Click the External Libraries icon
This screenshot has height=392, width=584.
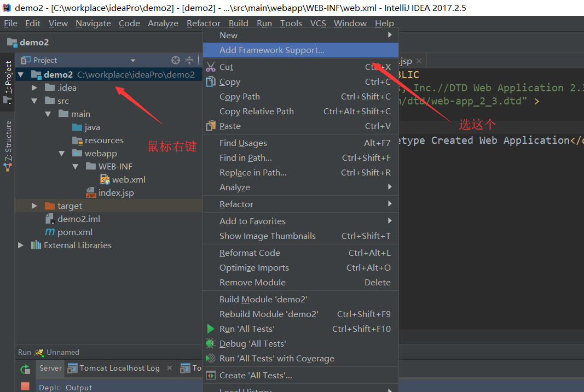36,245
